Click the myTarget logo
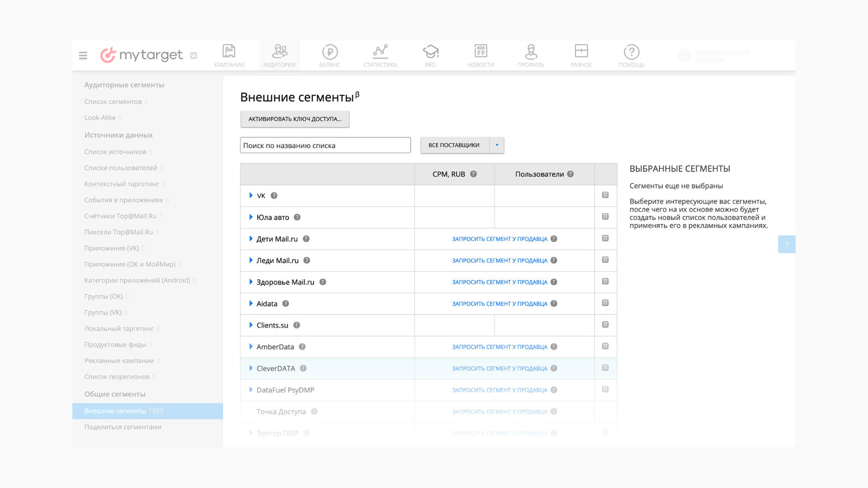The width and height of the screenshot is (868, 488). pos(141,55)
